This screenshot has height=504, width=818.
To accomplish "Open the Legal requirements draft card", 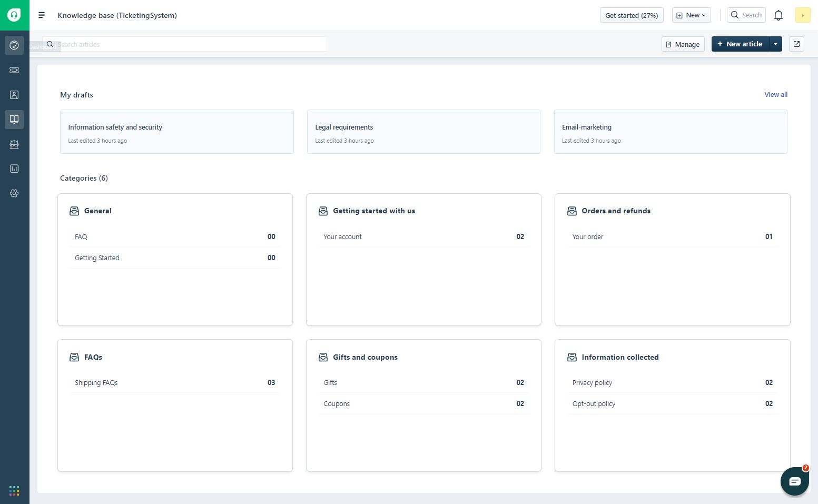I will tap(423, 132).
